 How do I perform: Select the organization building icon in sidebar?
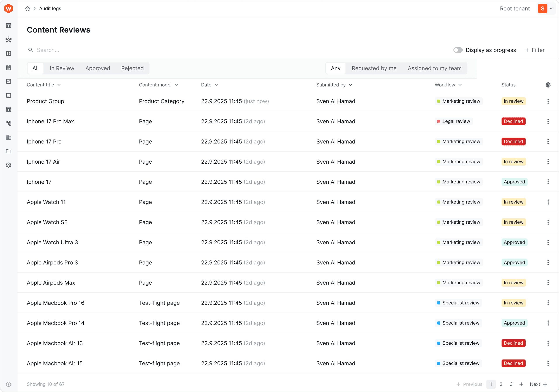tap(9, 137)
